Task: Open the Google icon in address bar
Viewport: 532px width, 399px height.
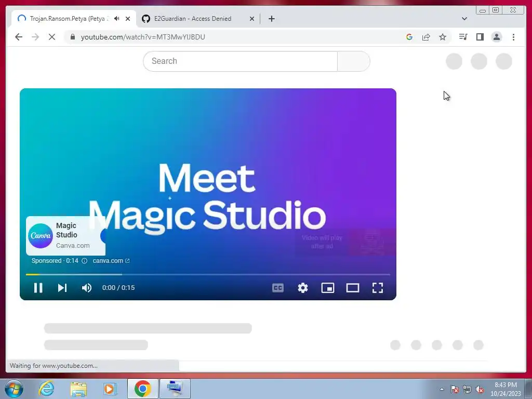Action: coord(409,37)
